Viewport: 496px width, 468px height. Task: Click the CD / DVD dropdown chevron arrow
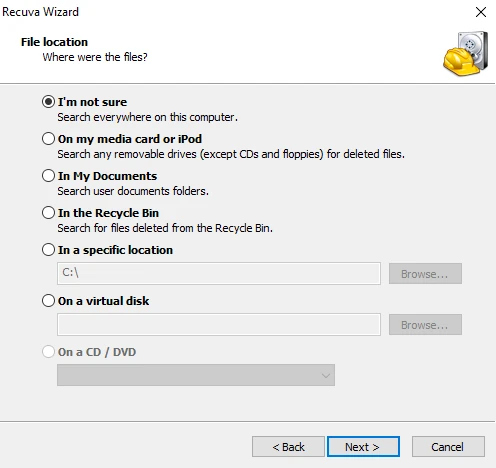coord(326,376)
